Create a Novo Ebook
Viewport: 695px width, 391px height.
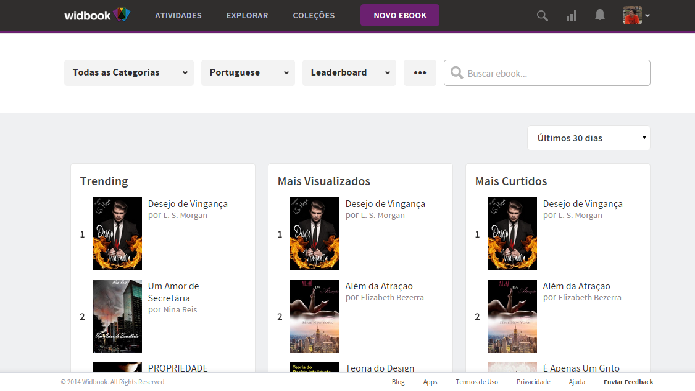(x=399, y=15)
